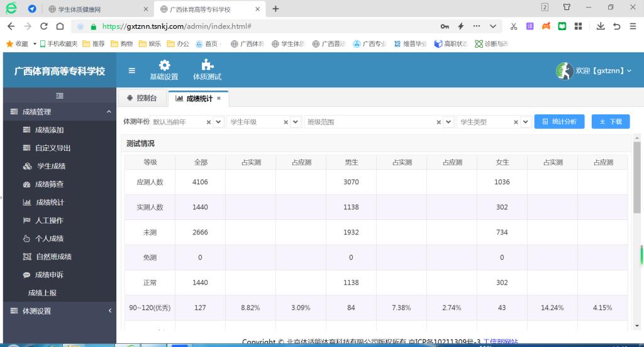
Task: Click the browser downloads icon
Action: point(601,26)
